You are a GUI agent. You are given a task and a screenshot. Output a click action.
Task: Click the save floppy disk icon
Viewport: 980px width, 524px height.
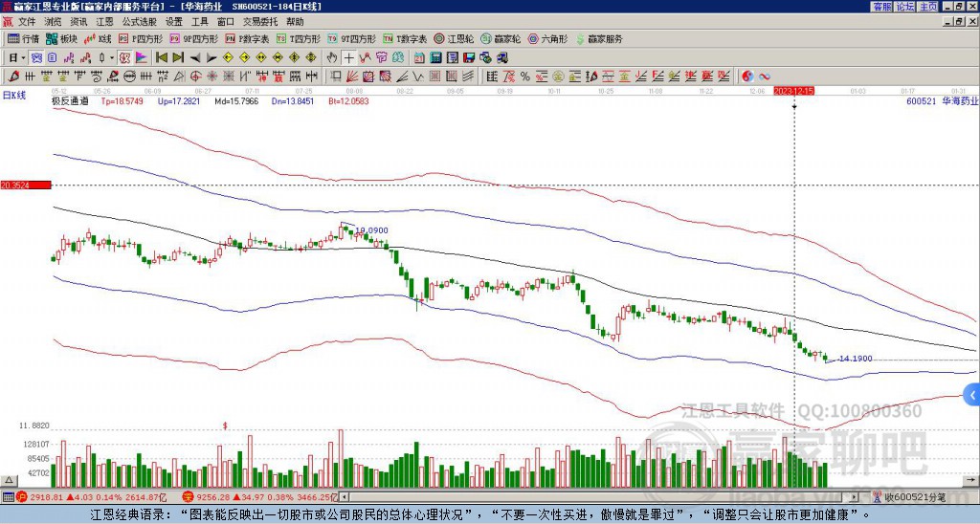click(469, 58)
